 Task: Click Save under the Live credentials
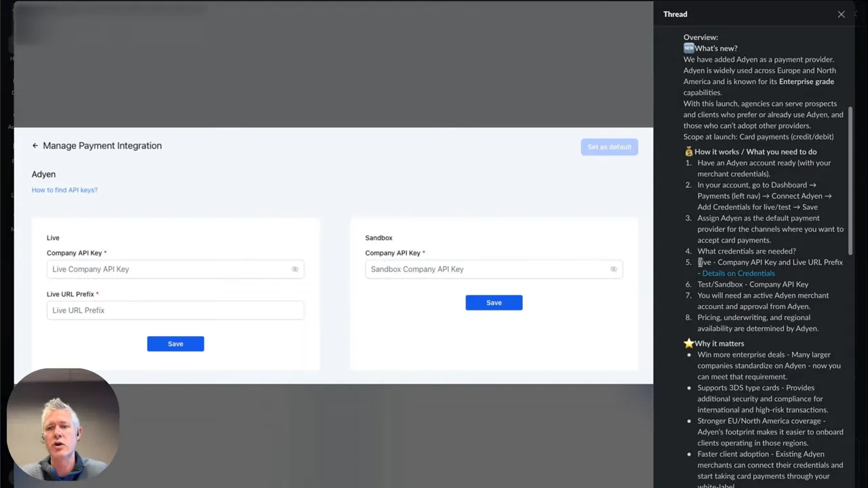click(x=175, y=344)
